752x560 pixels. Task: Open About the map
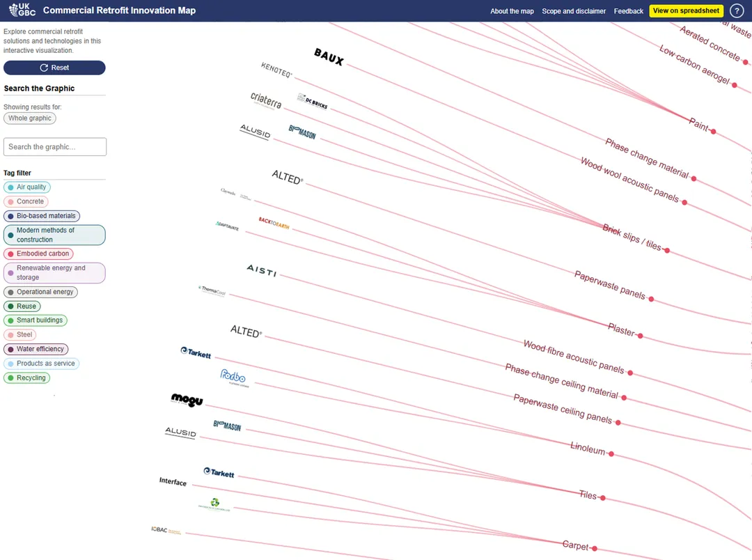pos(512,11)
